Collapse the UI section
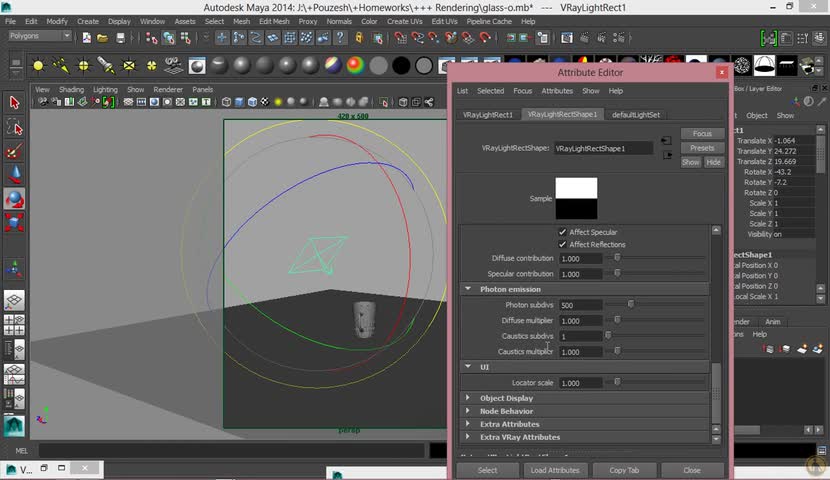The height and width of the screenshot is (480, 830). point(468,366)
